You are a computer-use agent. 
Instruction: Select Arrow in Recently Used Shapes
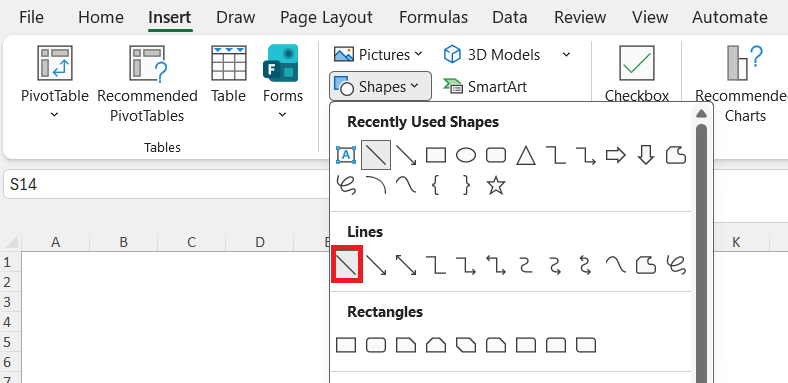(x=406, y=156)
